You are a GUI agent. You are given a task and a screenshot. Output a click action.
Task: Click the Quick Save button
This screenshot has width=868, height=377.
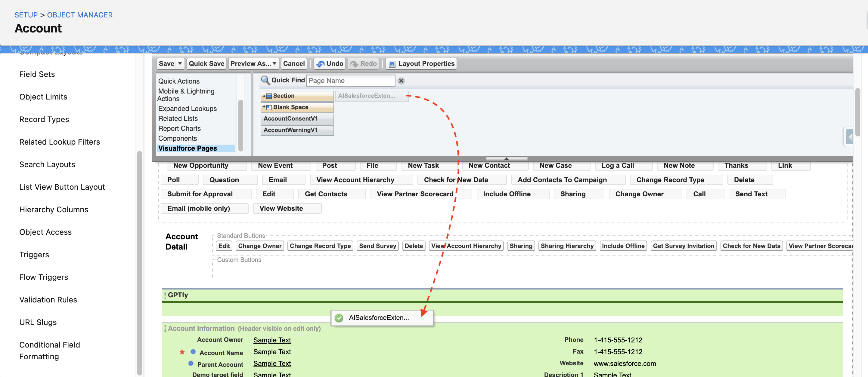point(206,64)
